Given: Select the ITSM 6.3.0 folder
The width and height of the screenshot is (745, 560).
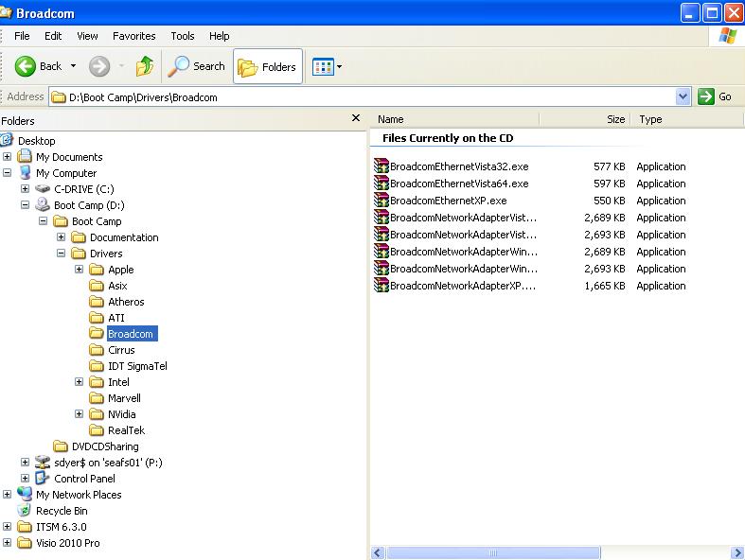Looking at the screenshot, I should tap(62, 527).
